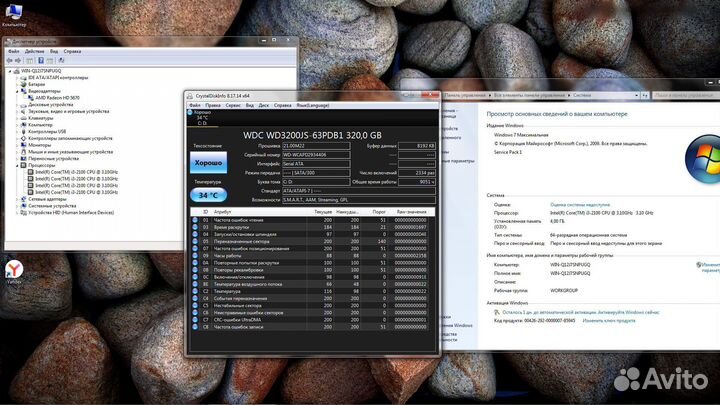This screenshot has height=405, width=720.
Task: Click the Хорошо health status button
Action: click(208, 161)
